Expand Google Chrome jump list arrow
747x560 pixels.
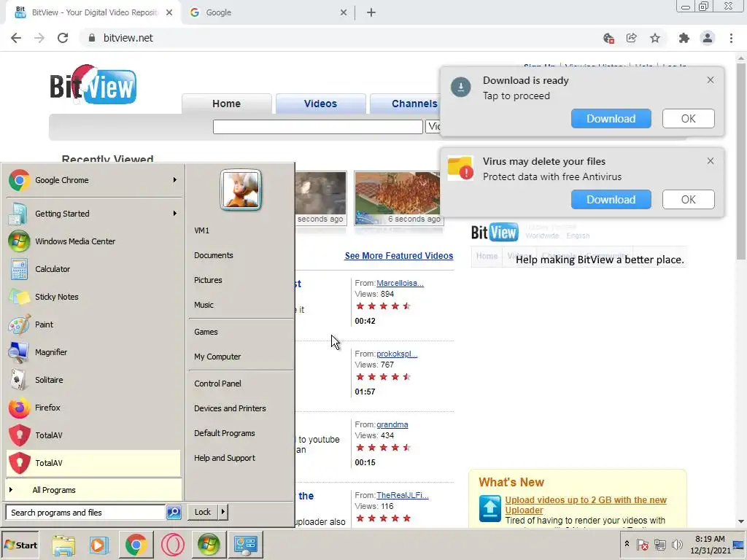point(175,180)
